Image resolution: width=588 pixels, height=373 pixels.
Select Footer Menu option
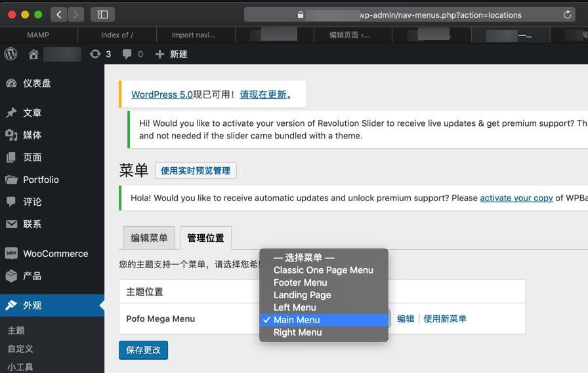324,283
